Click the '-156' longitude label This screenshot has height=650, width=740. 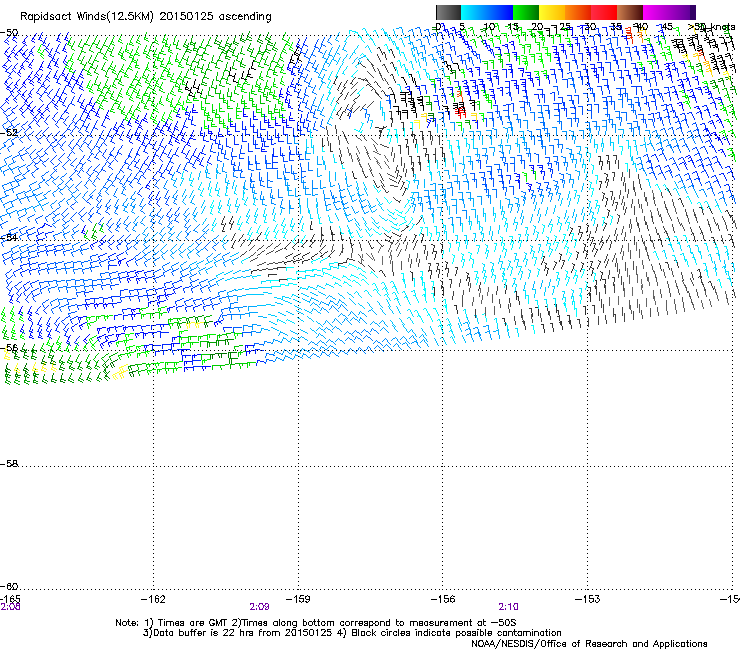click(x=443, y=599)
